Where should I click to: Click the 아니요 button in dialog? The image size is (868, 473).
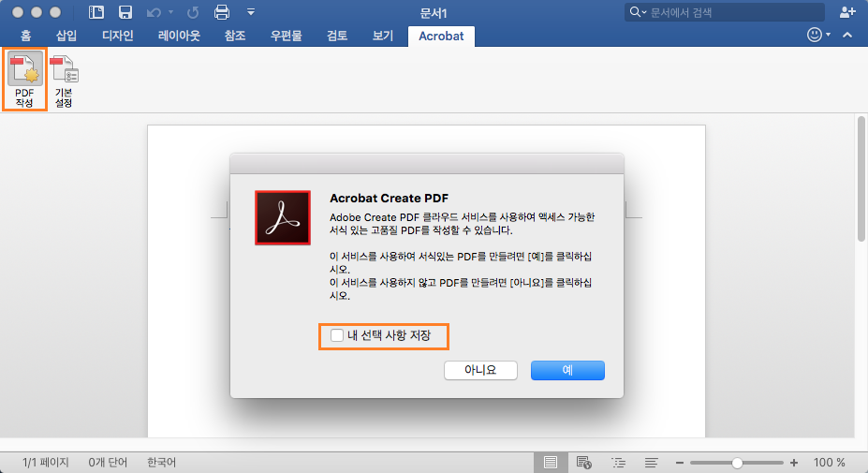click(480, 370)
